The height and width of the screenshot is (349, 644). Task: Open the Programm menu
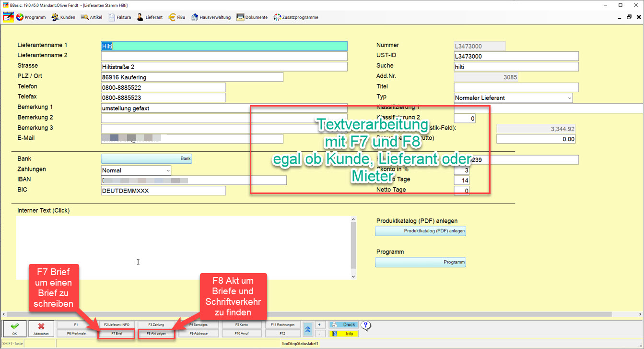(x=31, y=17)
